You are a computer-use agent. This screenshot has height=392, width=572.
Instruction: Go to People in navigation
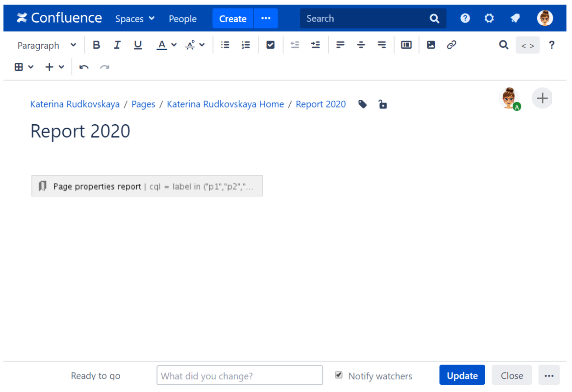(x=183, y=19)
